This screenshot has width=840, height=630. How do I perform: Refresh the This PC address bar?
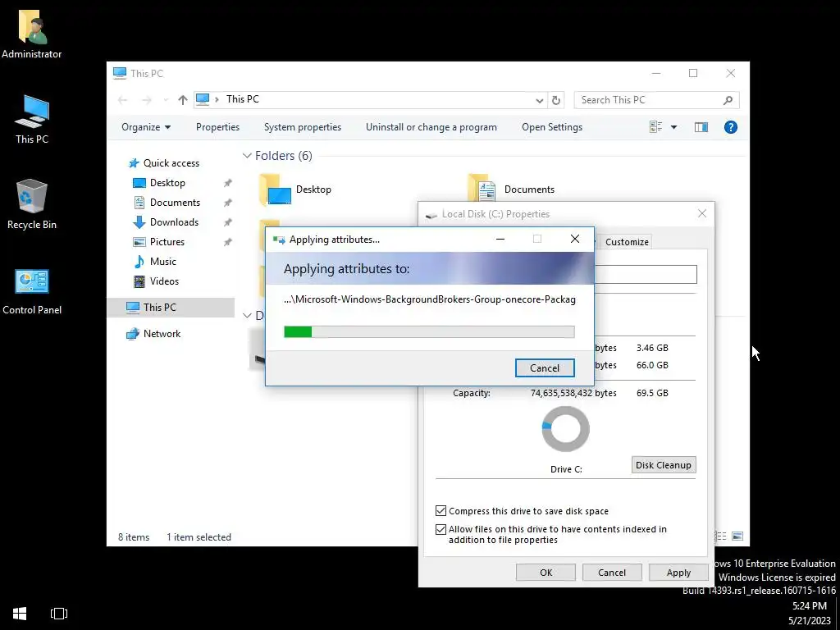(556, 100)
